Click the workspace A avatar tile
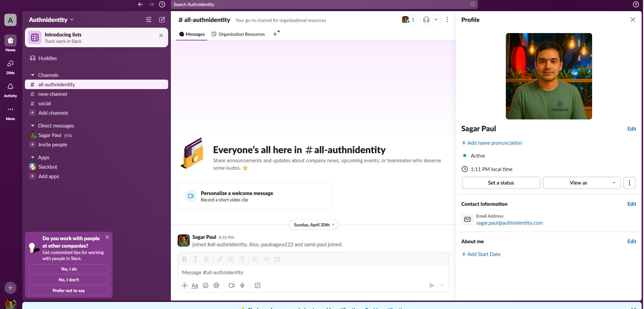Screen dimensions: 644x309 coord(10,20)
